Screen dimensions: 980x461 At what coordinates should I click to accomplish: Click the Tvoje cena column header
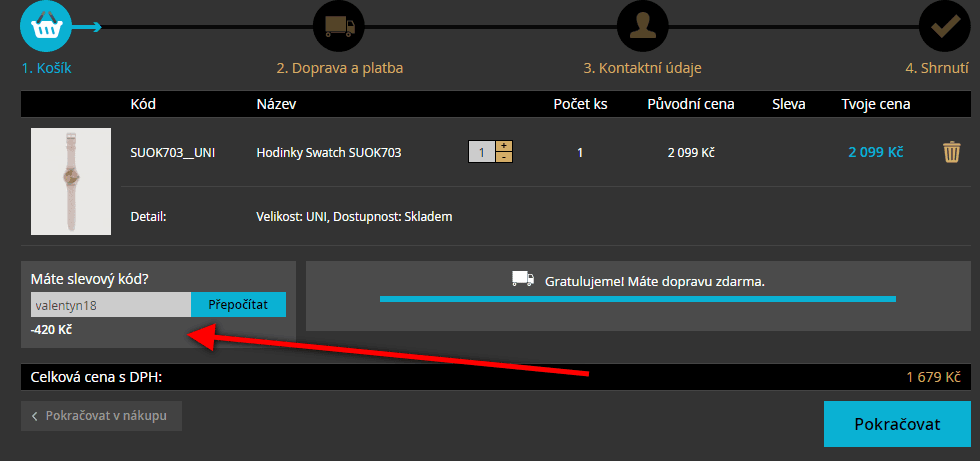tap(876, 104)
